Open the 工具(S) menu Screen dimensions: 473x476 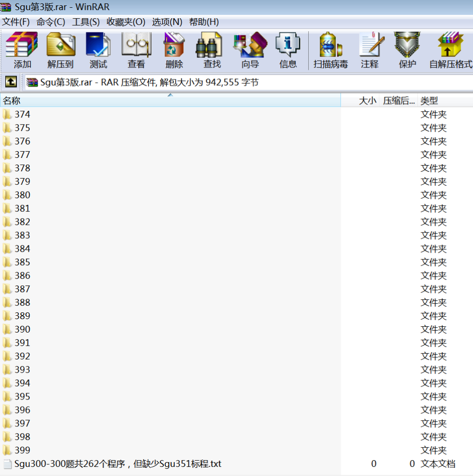(86, 22)
